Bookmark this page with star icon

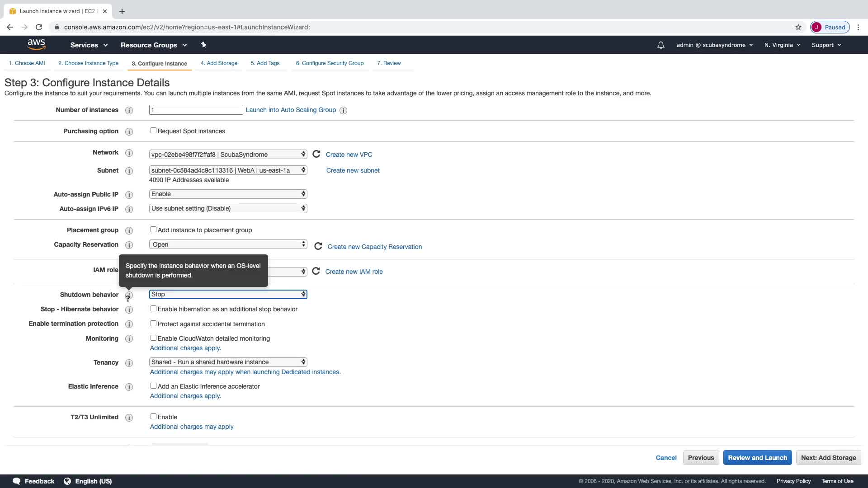[798, 27]
